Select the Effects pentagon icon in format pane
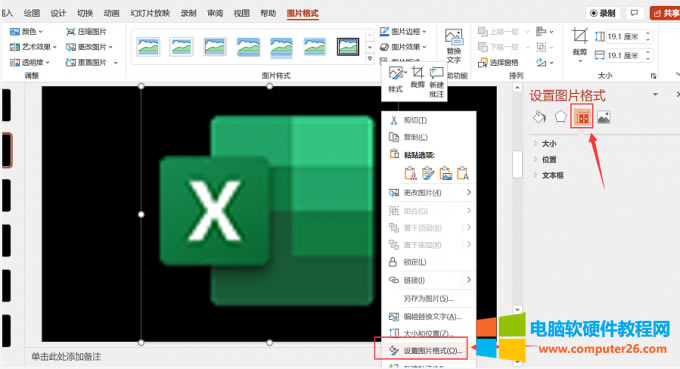Screen dimensions: 680x369 click(560, 117)
